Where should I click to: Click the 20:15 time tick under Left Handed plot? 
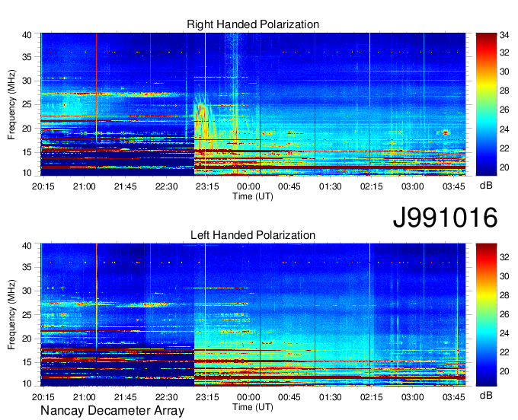[43, 397]
